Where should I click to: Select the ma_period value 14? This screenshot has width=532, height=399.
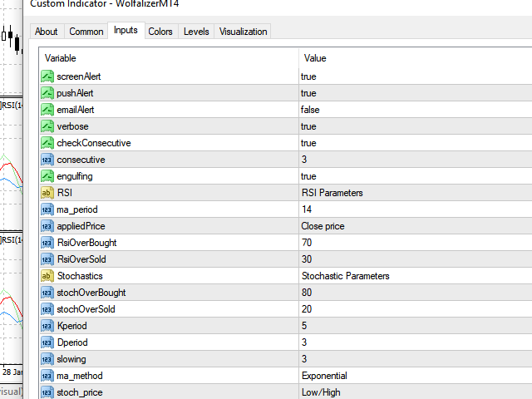coord(307,209)
